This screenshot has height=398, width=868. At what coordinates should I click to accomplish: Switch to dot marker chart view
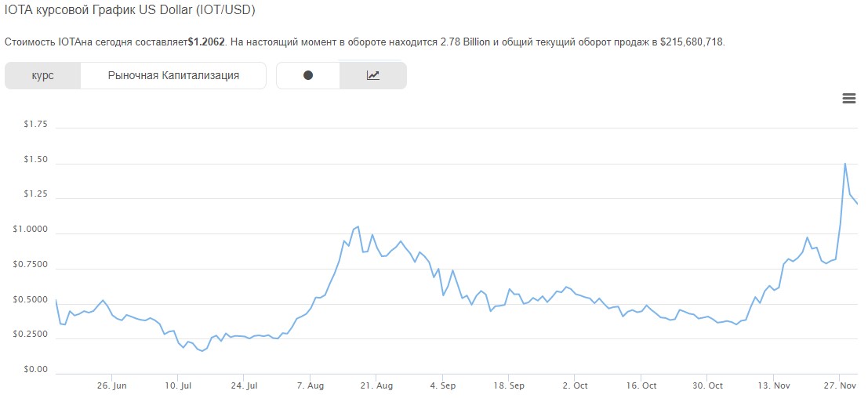coord(308,75)
